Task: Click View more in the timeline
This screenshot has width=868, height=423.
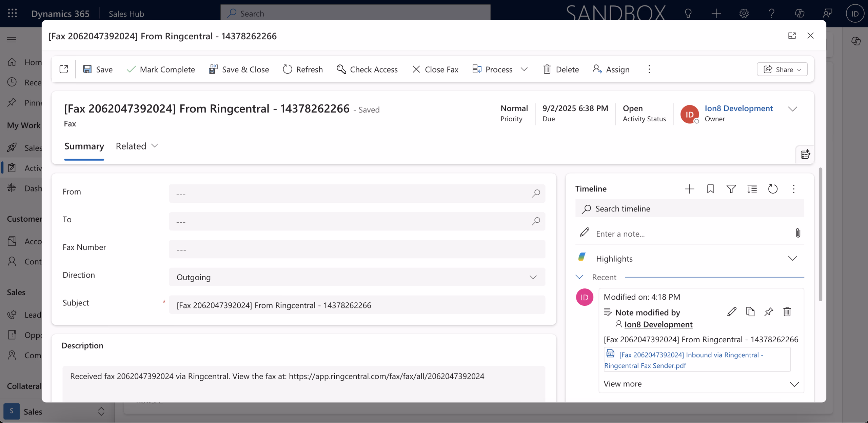Action: pos(623,384)
